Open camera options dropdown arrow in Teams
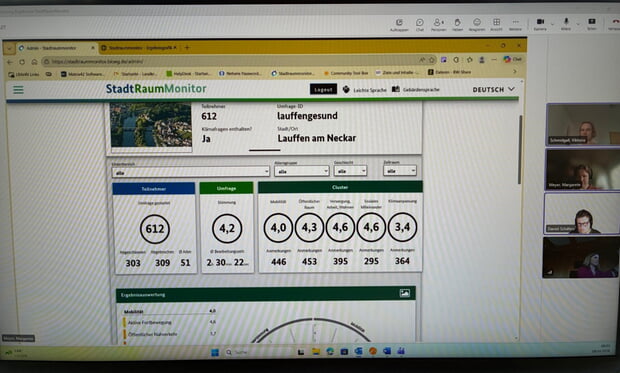 pyautogui.click(x=552, y=25)
